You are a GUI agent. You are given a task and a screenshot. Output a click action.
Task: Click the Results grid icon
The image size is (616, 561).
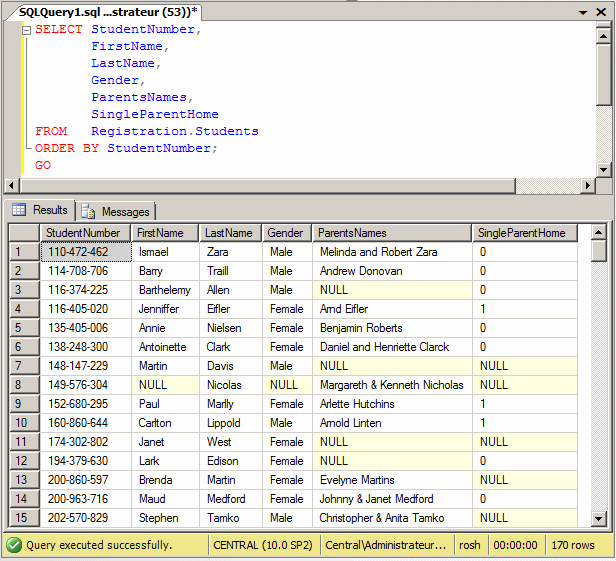19,210
